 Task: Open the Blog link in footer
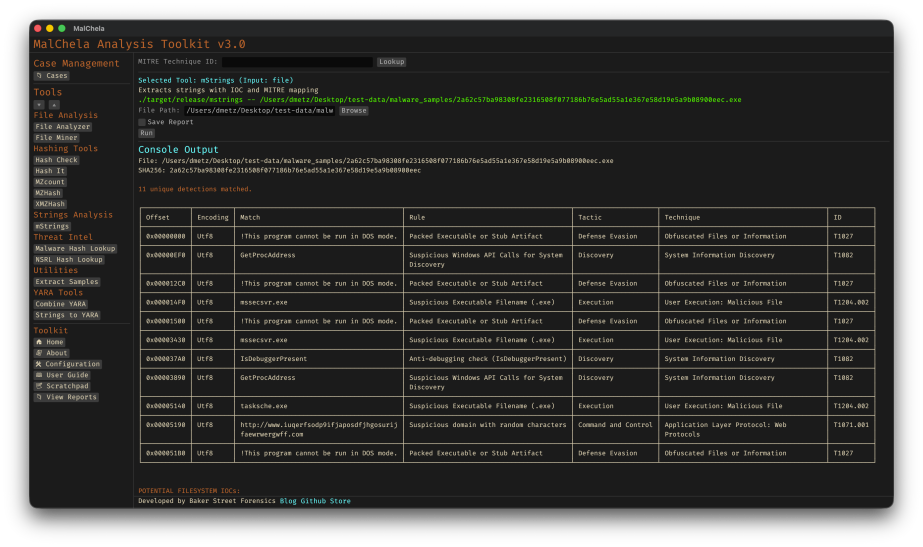tap(288, 501)
